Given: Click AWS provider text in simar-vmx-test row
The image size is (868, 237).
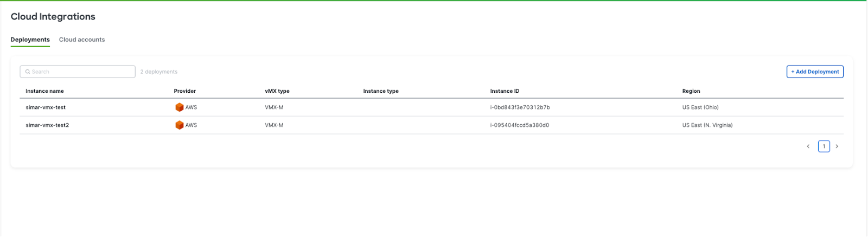Looking at the screenshot, I should point(191,107).
